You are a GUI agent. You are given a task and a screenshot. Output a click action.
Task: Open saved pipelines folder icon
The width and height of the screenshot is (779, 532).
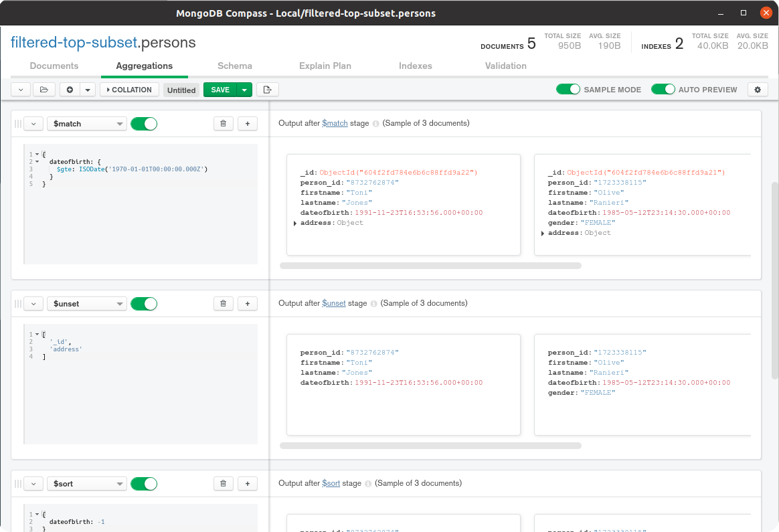[44, 90]
